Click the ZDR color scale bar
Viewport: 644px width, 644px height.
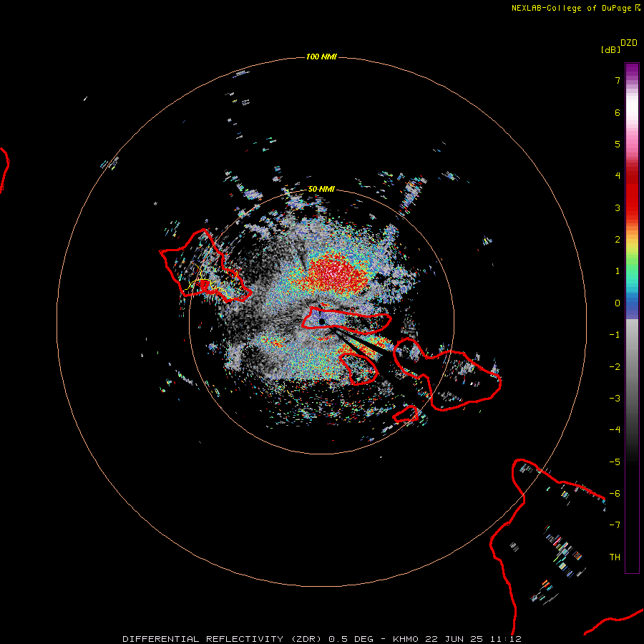(x=632, y=318)
